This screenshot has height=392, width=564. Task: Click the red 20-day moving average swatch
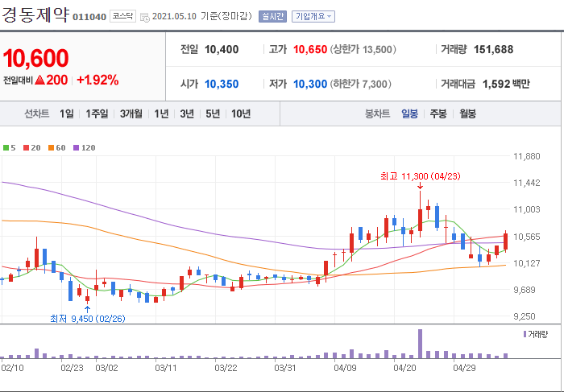26,147
